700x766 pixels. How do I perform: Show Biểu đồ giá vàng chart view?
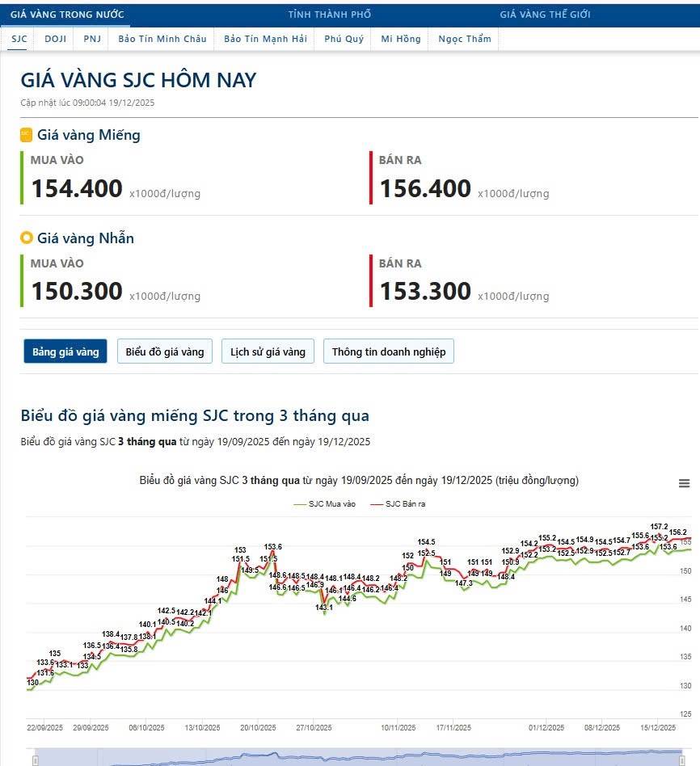point(165,351)
